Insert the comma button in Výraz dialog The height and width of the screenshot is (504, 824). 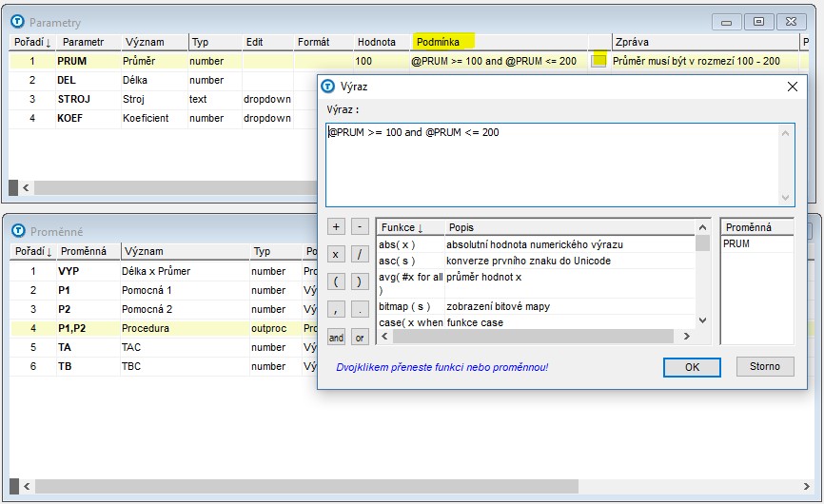(336, 310)
